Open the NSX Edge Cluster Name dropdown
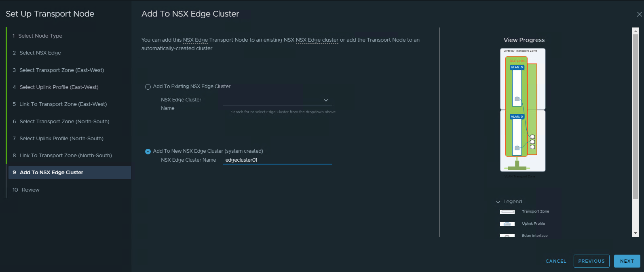This screenshot has width=644, height=272. pyautogui.click(x=325, y=100)
